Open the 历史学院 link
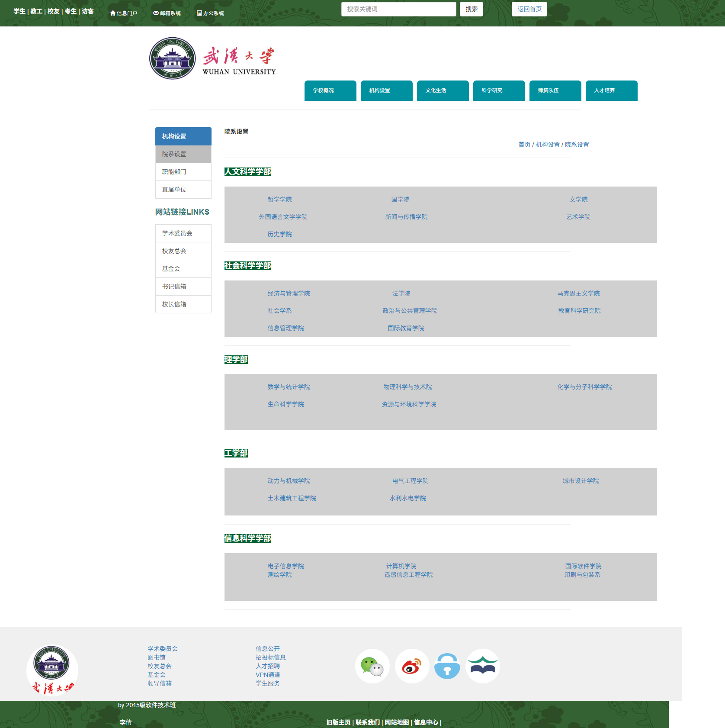The image size is (725, 728). click(279, 234)
